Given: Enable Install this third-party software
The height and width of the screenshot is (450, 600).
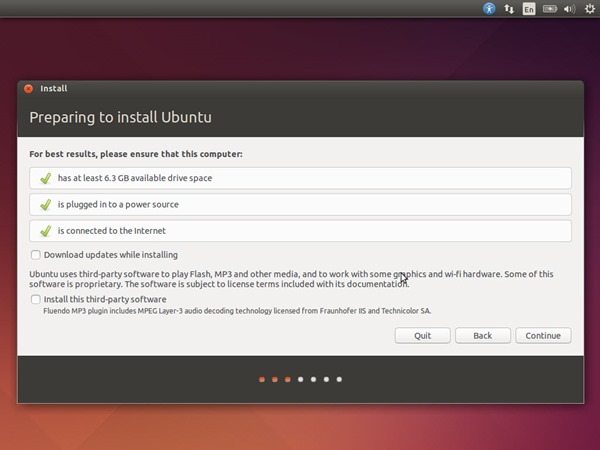Looking at the screenshot, I should (36, 299).
